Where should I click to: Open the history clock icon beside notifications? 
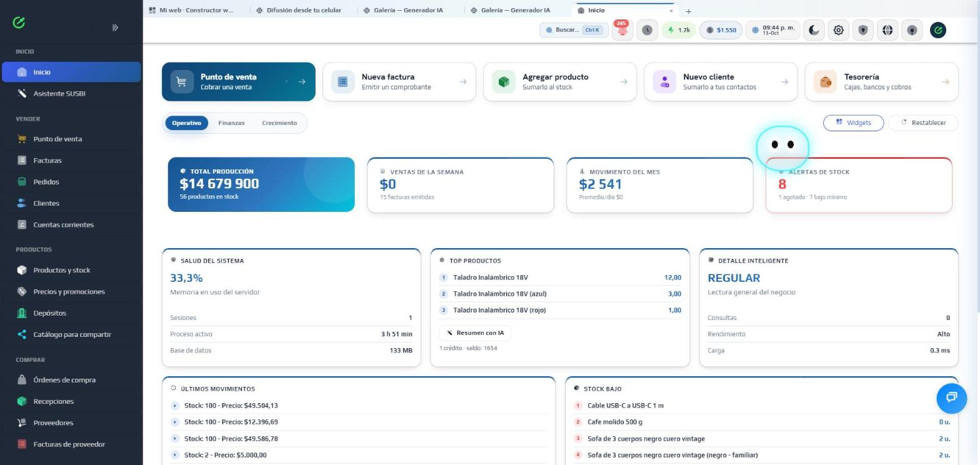[647, 30]
